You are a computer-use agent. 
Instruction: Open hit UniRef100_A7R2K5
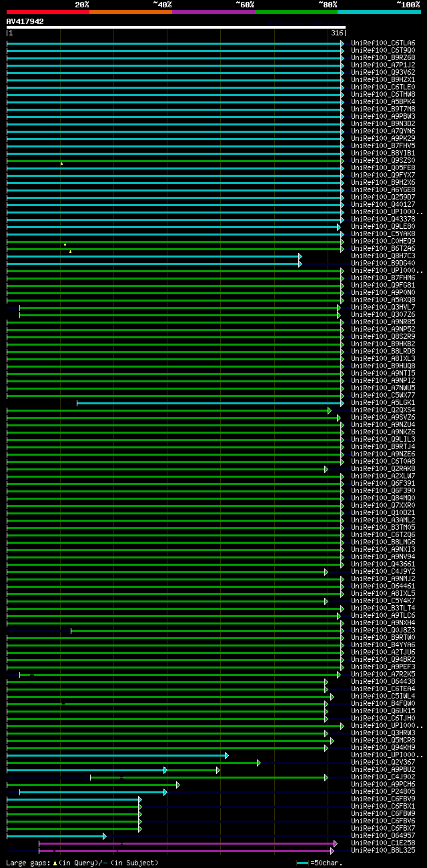click(383, 674)
